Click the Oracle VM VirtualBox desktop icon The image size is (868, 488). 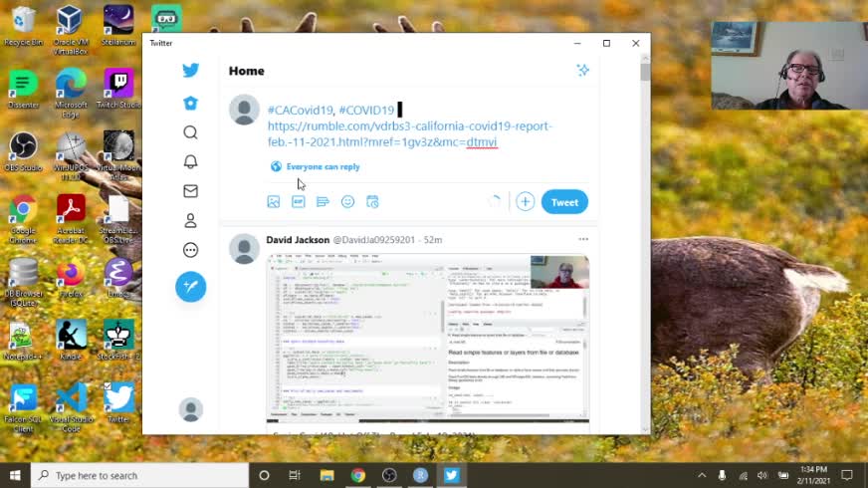71,30
